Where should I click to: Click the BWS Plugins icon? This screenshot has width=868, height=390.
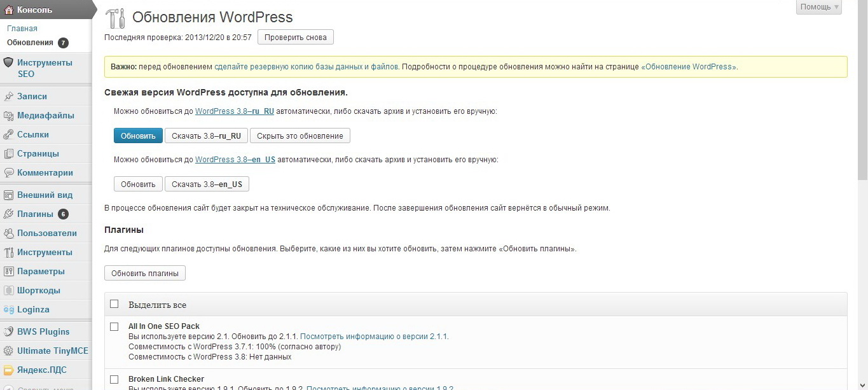pos(8,331)
